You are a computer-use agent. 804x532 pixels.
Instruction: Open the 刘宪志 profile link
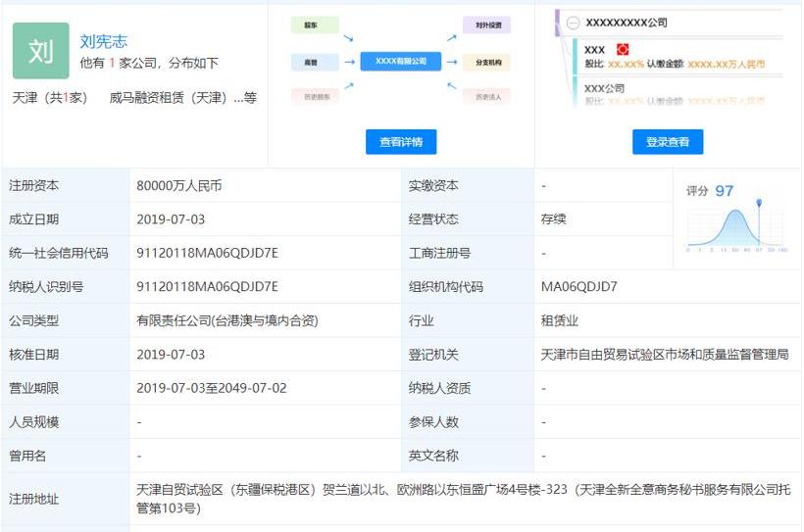click(104, 41)
